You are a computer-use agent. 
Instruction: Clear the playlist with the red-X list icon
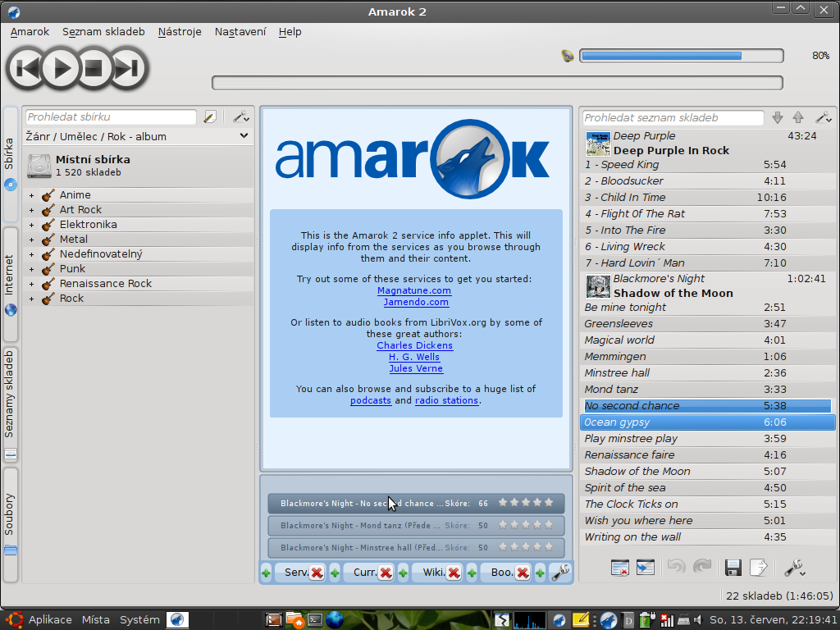point(620,568)
